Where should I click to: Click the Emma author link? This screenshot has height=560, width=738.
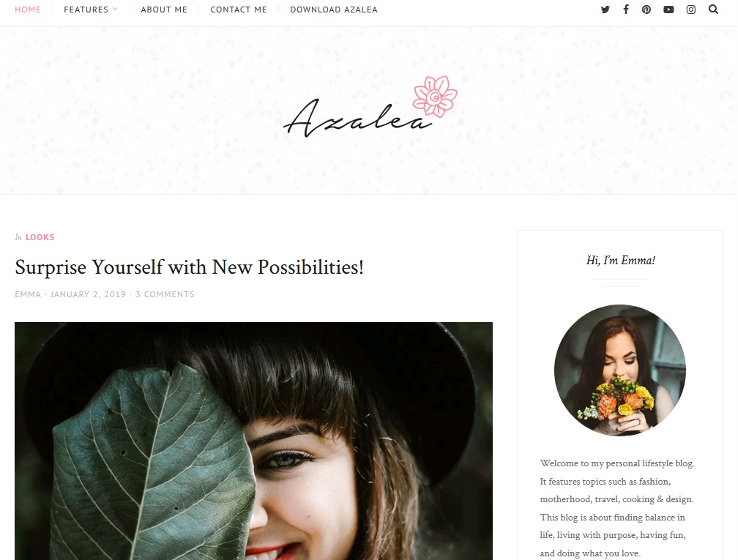pos(28,294)
